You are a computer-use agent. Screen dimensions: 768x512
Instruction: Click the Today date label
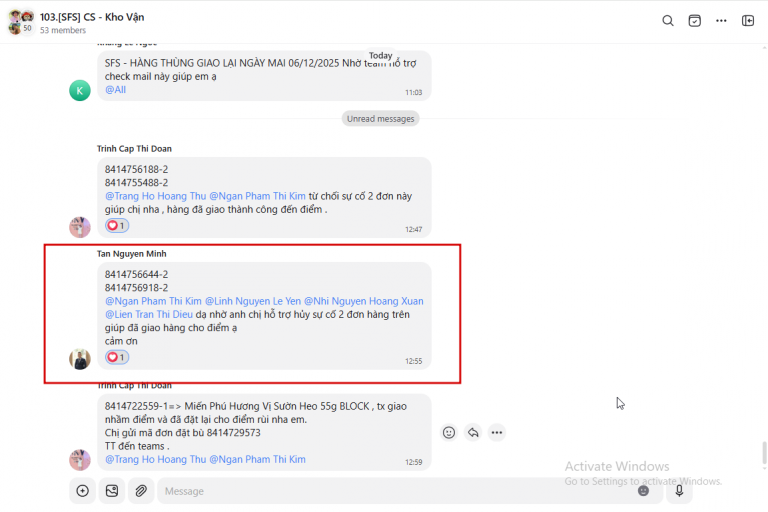(381, 55)
